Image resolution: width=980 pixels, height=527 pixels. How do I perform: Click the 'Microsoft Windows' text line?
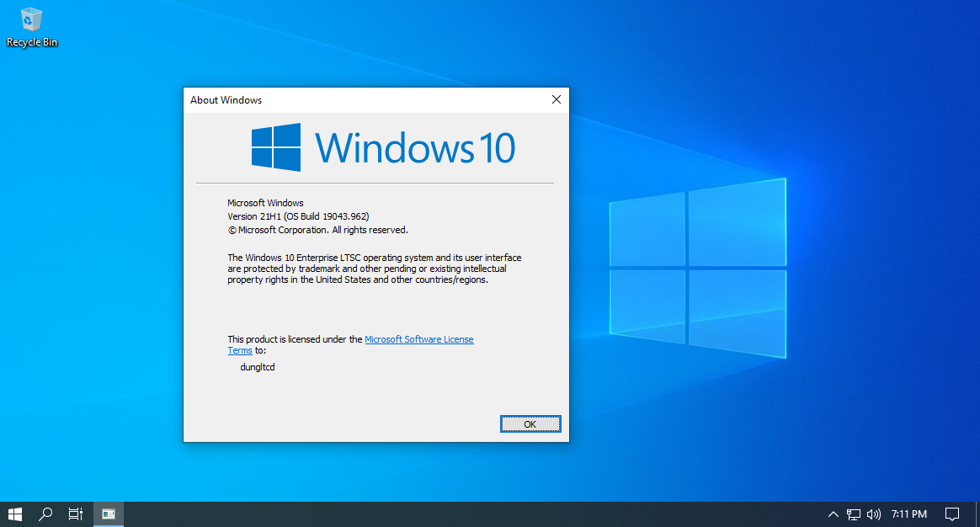click(265, 203)
